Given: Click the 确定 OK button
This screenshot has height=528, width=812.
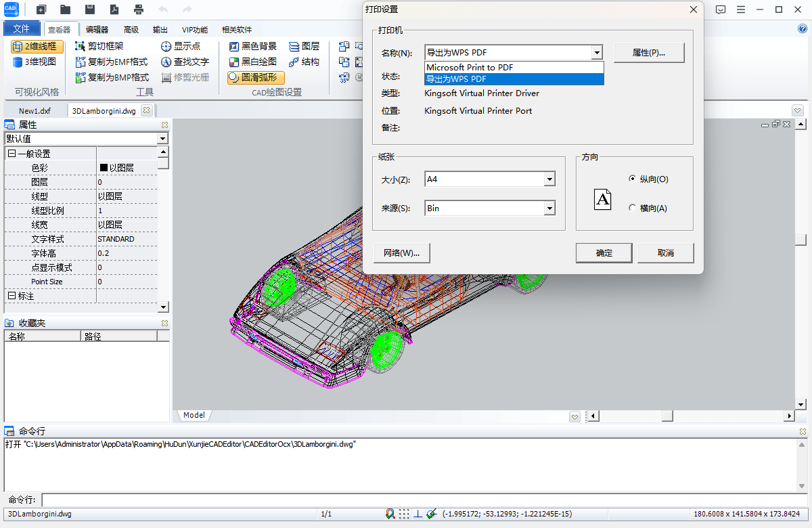Looking at the screenshot, I should 604,253.
